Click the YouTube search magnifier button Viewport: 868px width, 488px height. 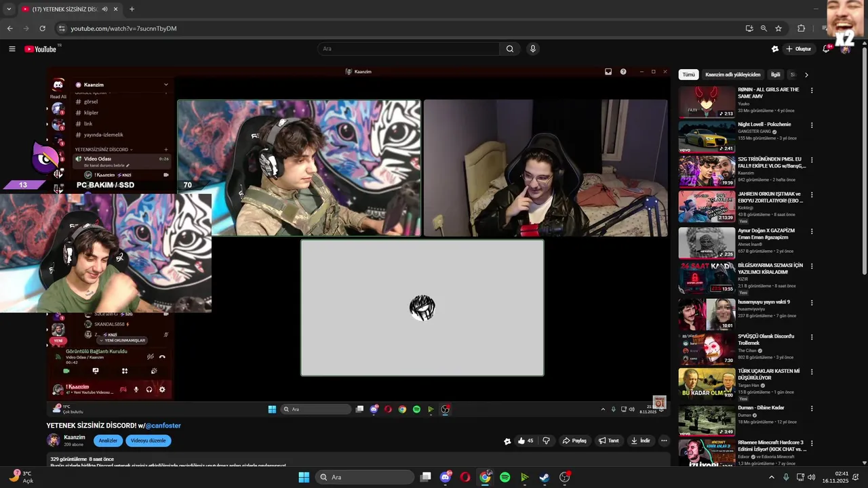(x=510, y=49)
